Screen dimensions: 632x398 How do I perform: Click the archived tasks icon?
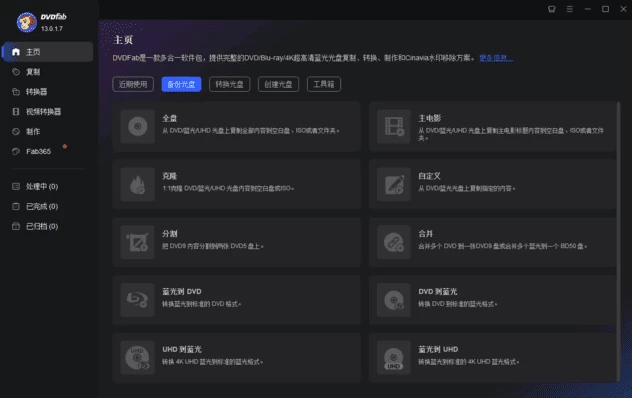(x=16, y=226)
